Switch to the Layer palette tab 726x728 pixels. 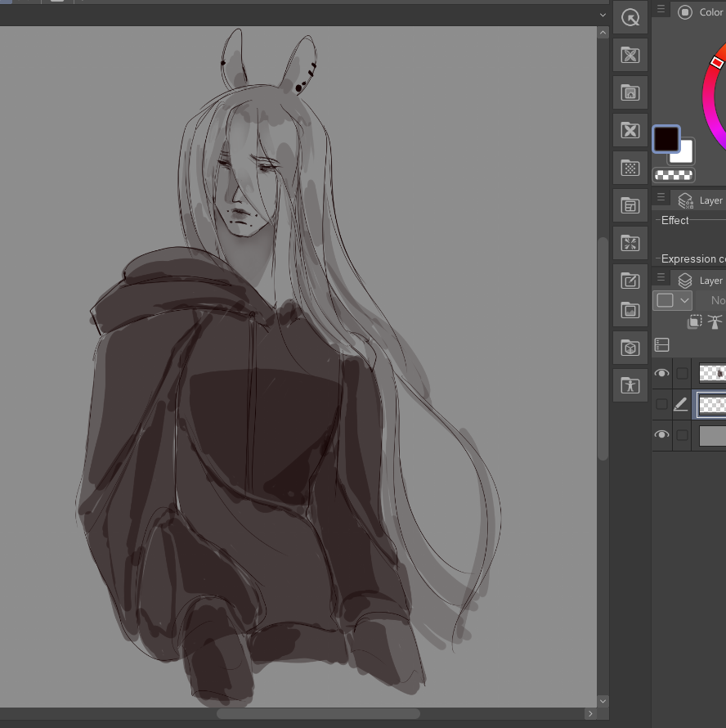pyautogui.click(x=699, y=281)
